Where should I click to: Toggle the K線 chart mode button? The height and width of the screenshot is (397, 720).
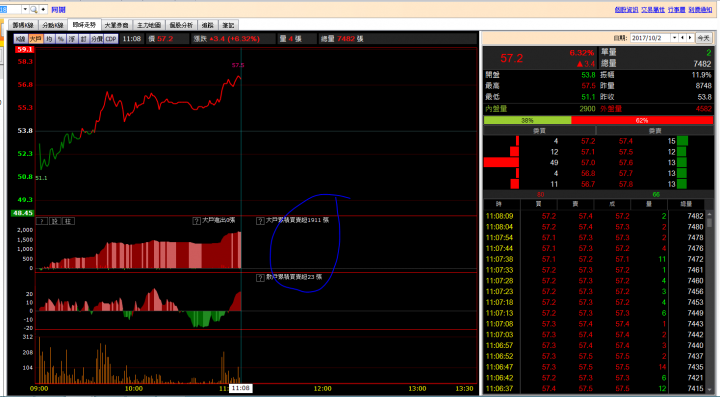21,39
